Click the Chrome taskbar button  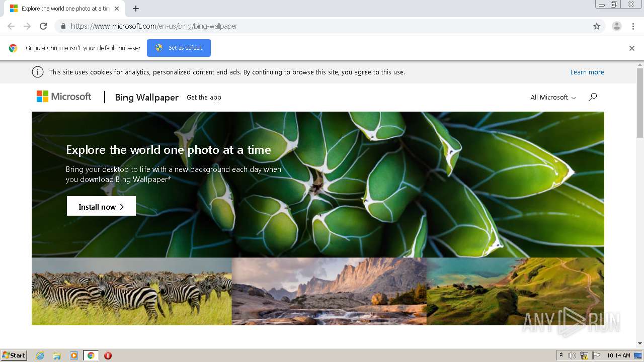91,355
